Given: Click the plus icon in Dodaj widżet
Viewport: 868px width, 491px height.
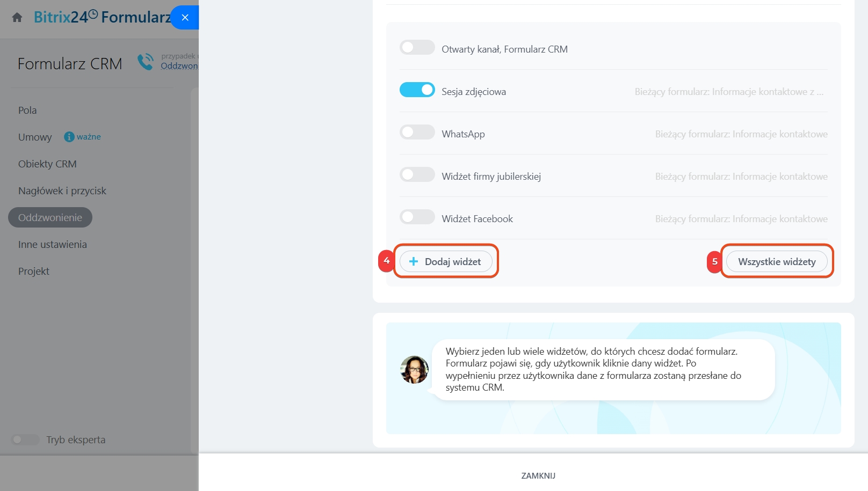Looking at the screenshot, I should 414,262.
